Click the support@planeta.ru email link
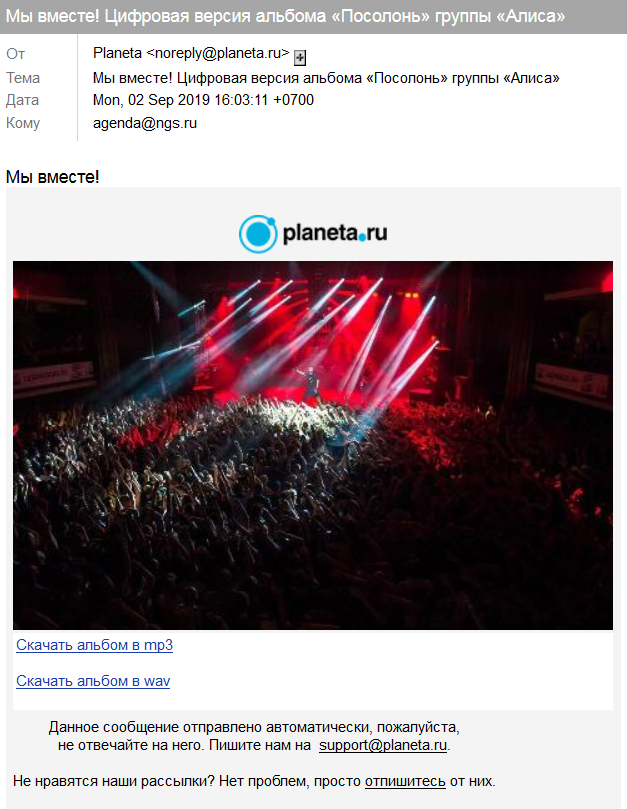Image resolution: width=627 pixels, height=809 pixels. (383, 745)
